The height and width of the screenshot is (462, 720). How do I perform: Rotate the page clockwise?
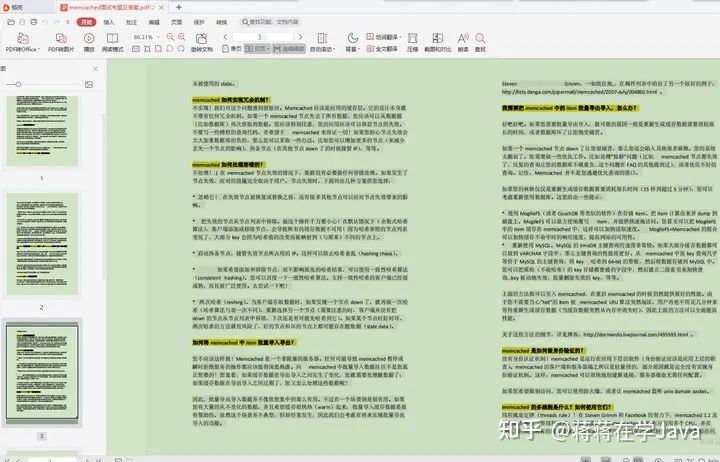(x=181, y=49)
